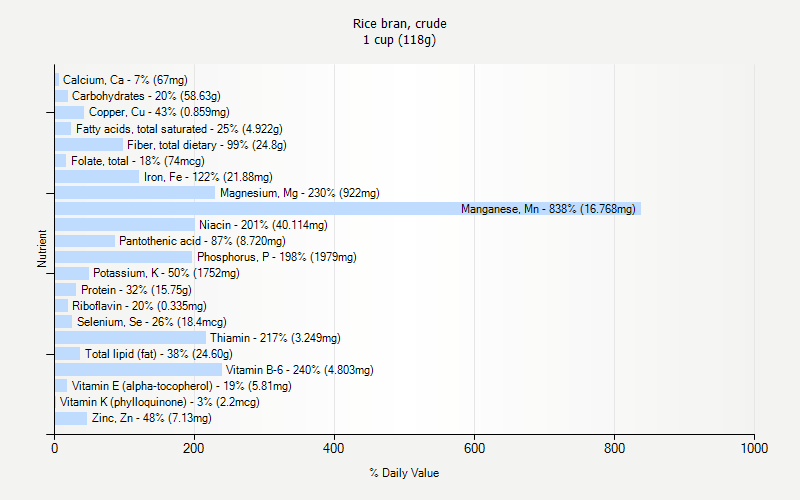800x500 pixels.
Task: Click the Zinc bar in the chart
Action: 71,418
